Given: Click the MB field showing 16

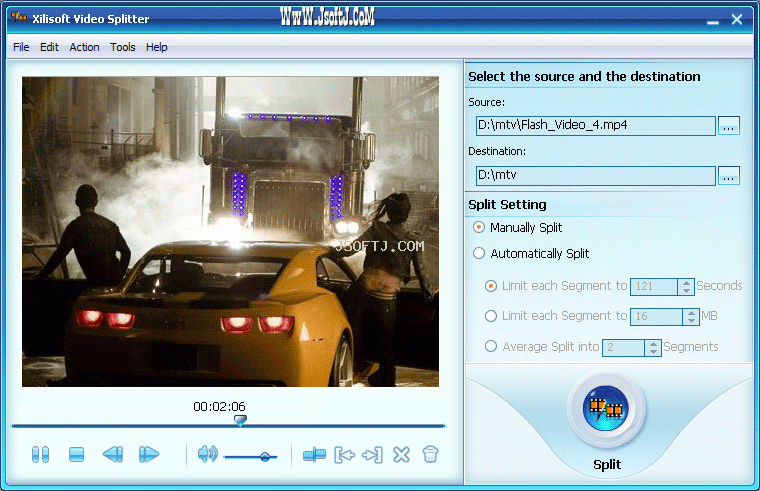Looking at the screenshot, I should (x=656, y=317).
